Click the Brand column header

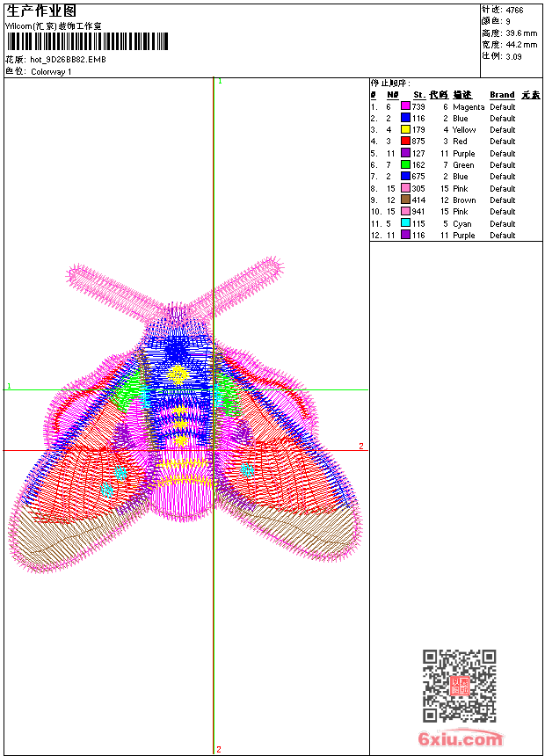[502, 95]
